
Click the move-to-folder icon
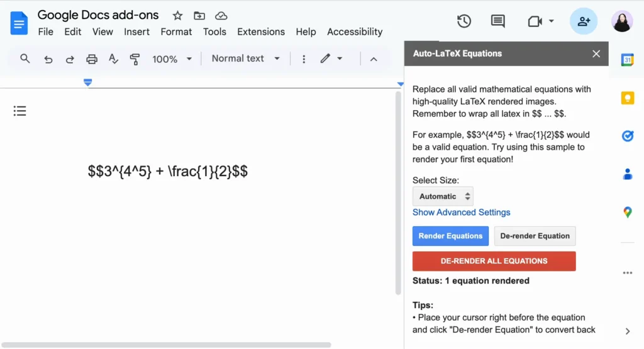pyautogui.click(x=199, y=16)
